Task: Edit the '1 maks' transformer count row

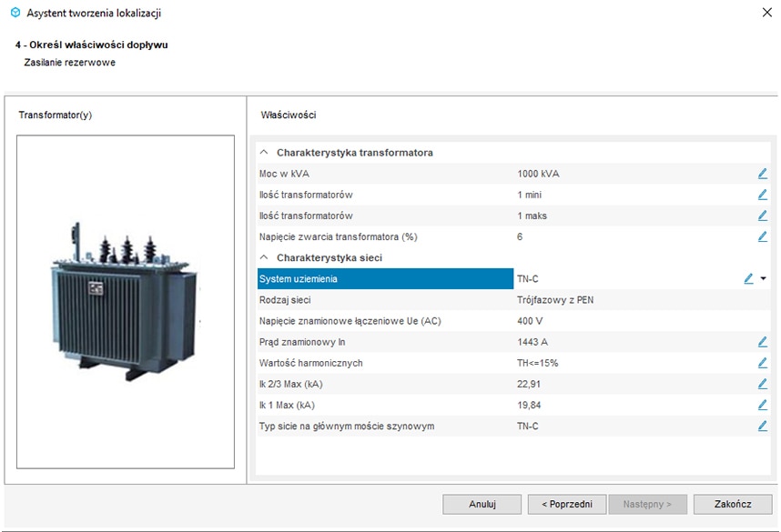Action: 762,216
